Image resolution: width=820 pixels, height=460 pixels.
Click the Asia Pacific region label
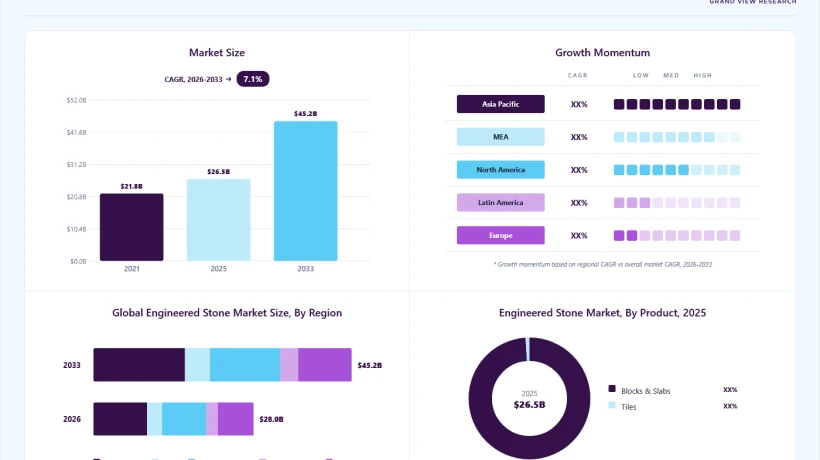point(500,104)
